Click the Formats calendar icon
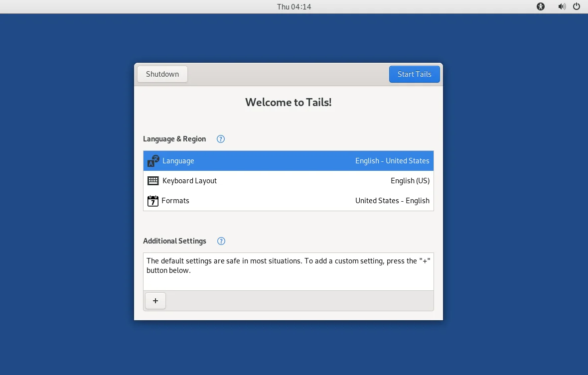Image resolution: width=588 pixels, height=375 pixels. coord(152,201)
